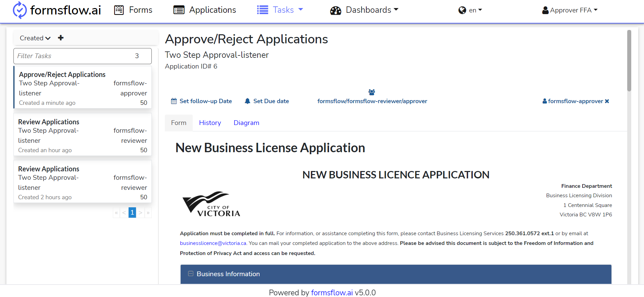Click the Dashboards gauge icon

[335, 10]
